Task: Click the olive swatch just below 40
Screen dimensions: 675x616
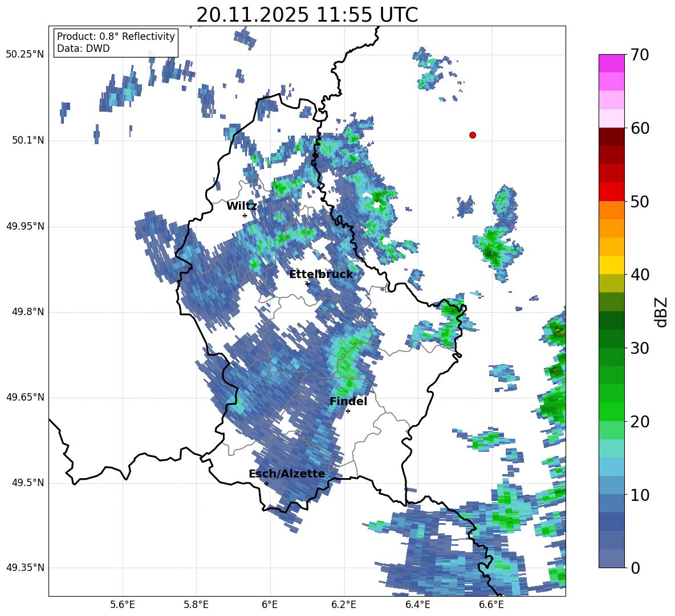Action: [611, 283]
